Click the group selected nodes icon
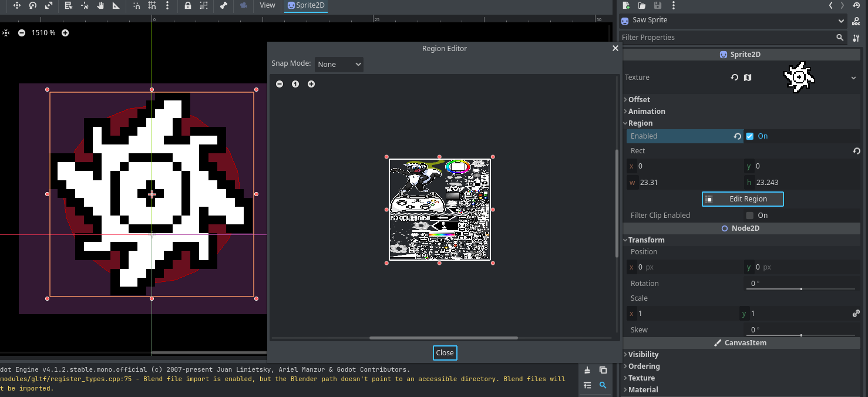The height and width of the screenshot is (397, 868). click(x=203, y=5)
